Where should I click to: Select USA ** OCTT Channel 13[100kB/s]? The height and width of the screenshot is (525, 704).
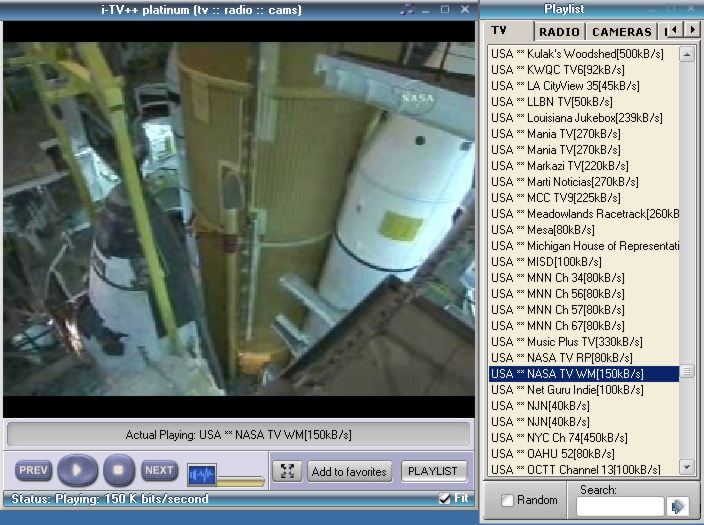click(584, 470)
